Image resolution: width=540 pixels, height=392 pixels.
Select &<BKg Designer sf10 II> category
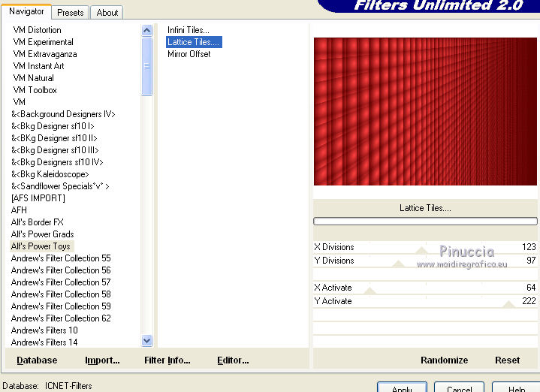(54, 138)
